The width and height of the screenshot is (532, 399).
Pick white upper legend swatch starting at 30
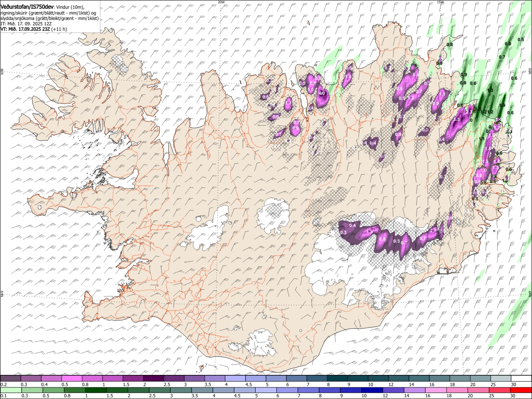521,379
